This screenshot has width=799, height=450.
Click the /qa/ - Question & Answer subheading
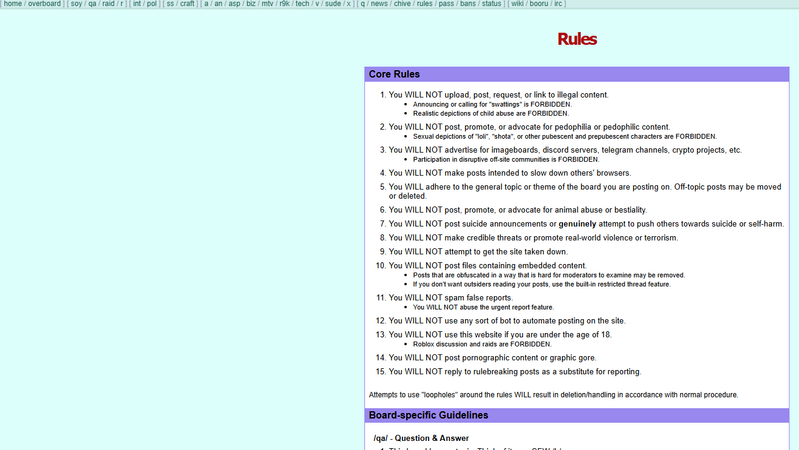coord(421,438)
